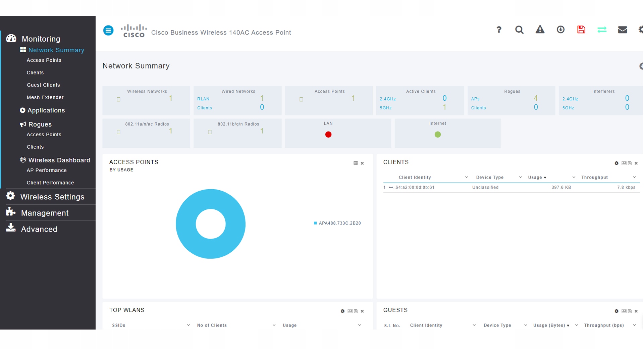Switch Access Points widget to table view
This screenshot has width=644, height=349.
pos(356,163)
